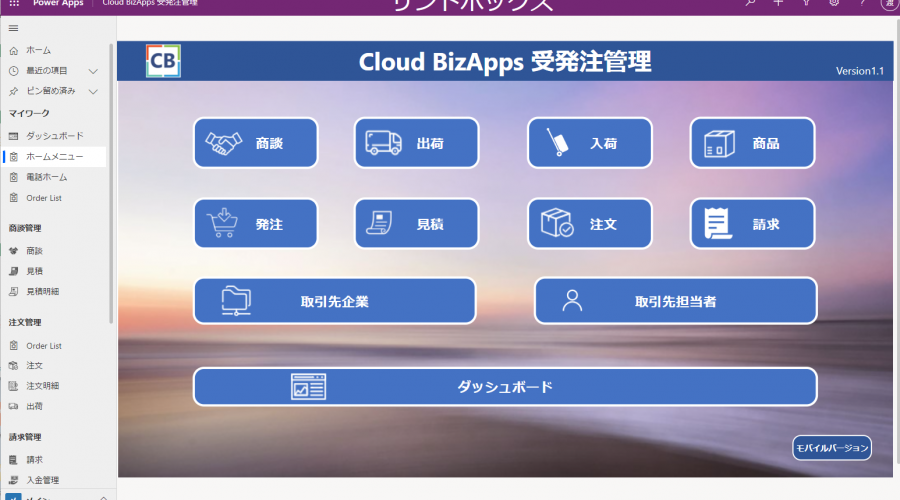Open the help question mark icon
The image size is (900, 500).
(862, 3)
